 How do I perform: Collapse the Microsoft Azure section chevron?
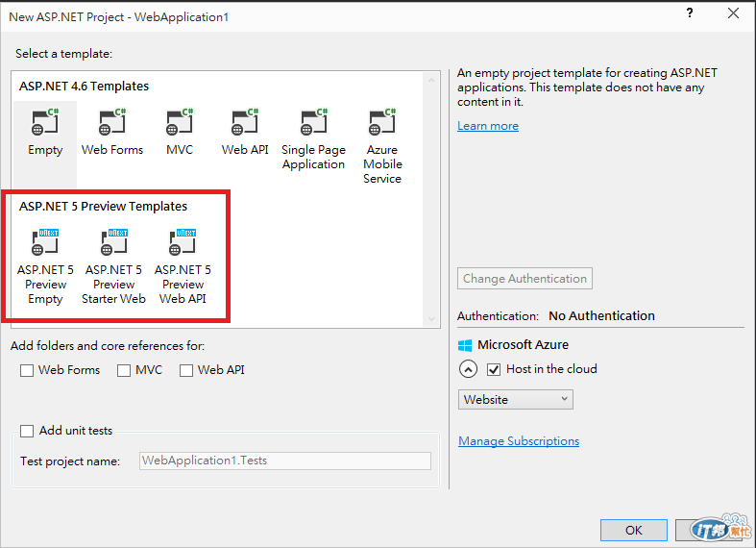[468, 369]
